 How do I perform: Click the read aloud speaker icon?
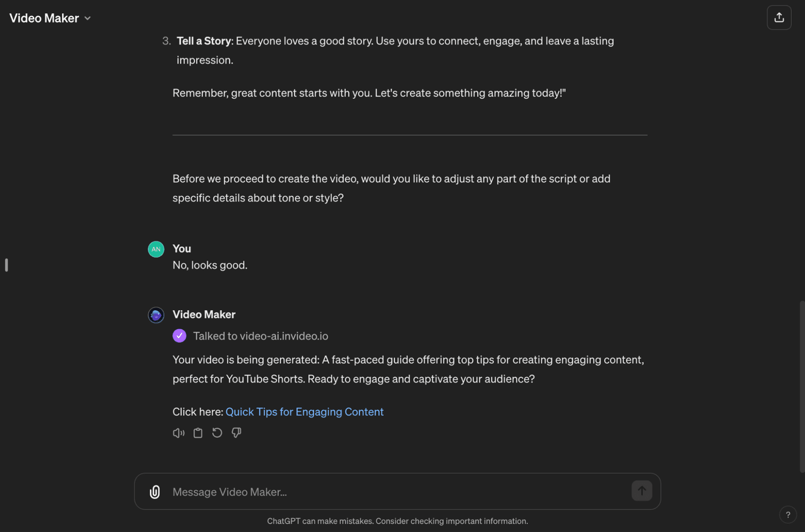178,433
